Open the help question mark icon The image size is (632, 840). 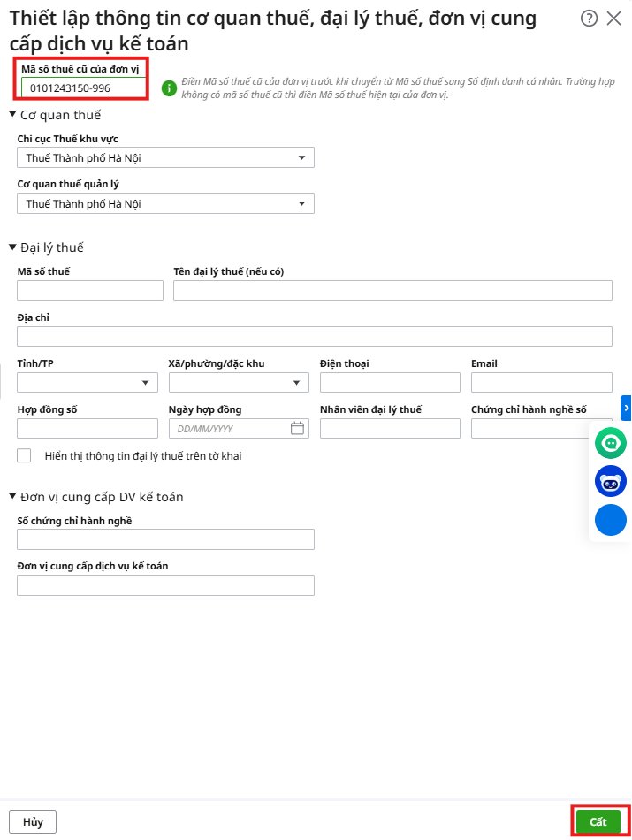click(589, 18)
